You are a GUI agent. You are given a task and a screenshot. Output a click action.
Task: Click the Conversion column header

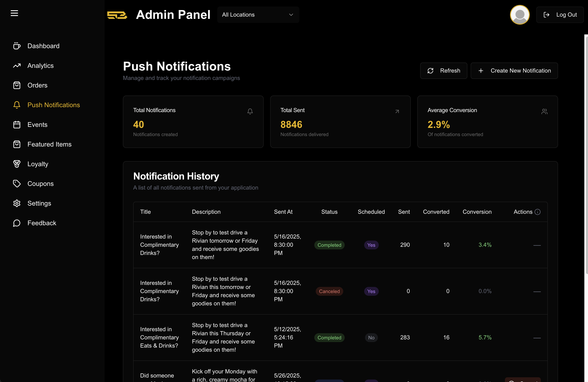[x=477, y=212]
